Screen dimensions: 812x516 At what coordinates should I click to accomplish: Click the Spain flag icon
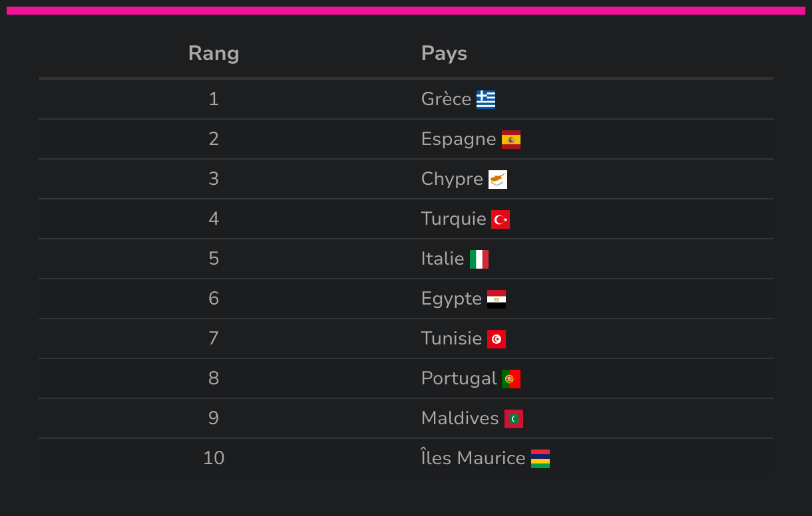pos(511,140)
